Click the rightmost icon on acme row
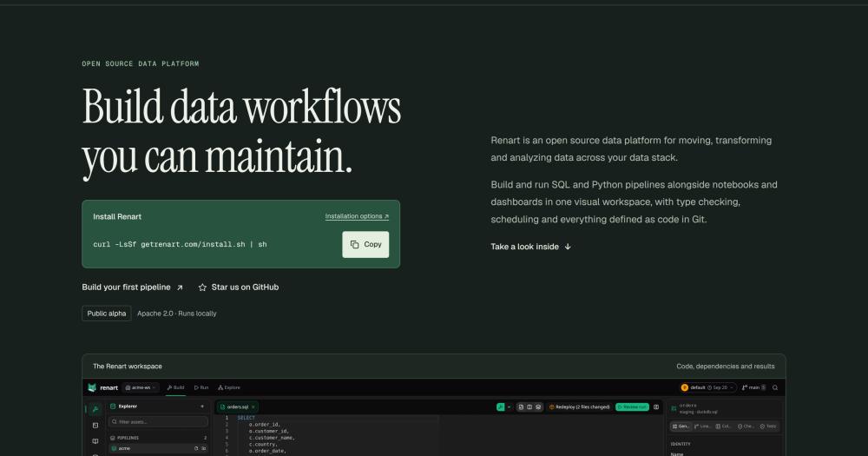 click(204, 448)
